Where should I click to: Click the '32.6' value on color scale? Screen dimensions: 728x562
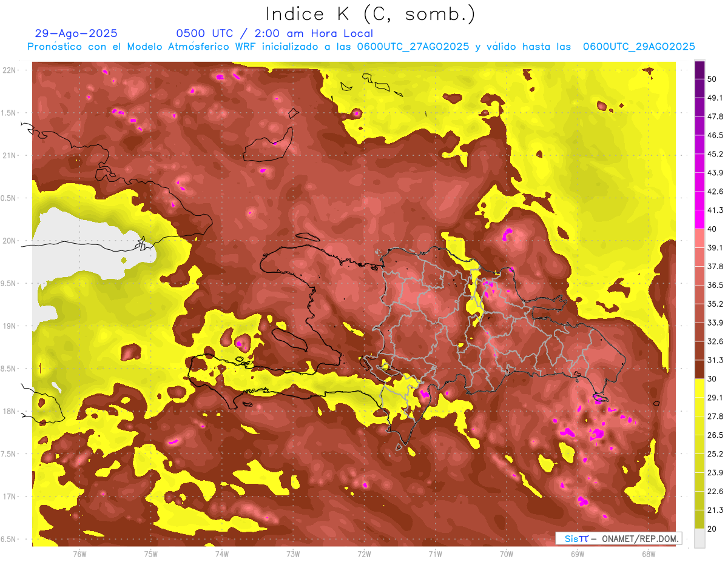click(x=715, y=341)
